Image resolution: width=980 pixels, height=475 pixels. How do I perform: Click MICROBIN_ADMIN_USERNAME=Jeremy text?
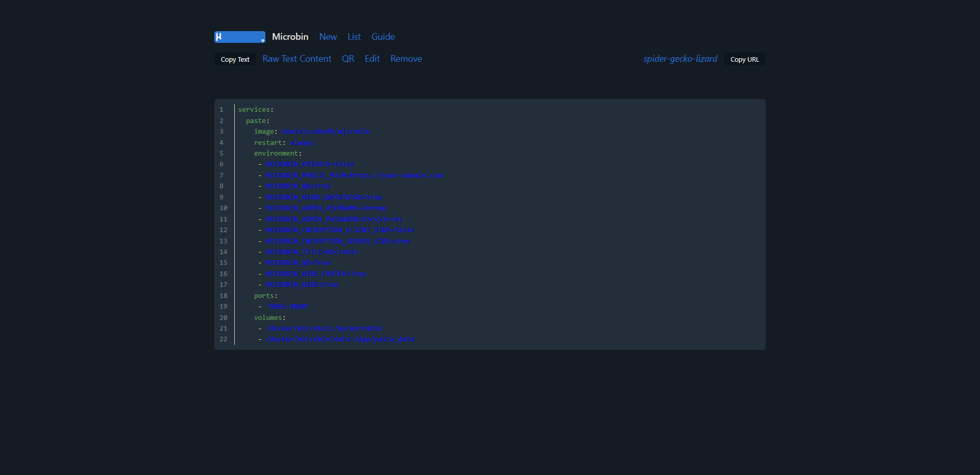point(326,208)
